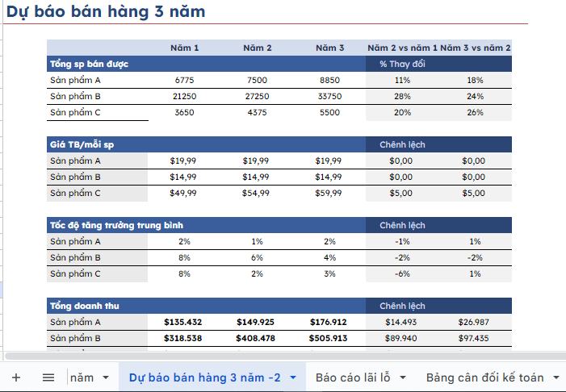566x392 pixels.
Task: Select cell with value 8850
Action: (329, 80)
